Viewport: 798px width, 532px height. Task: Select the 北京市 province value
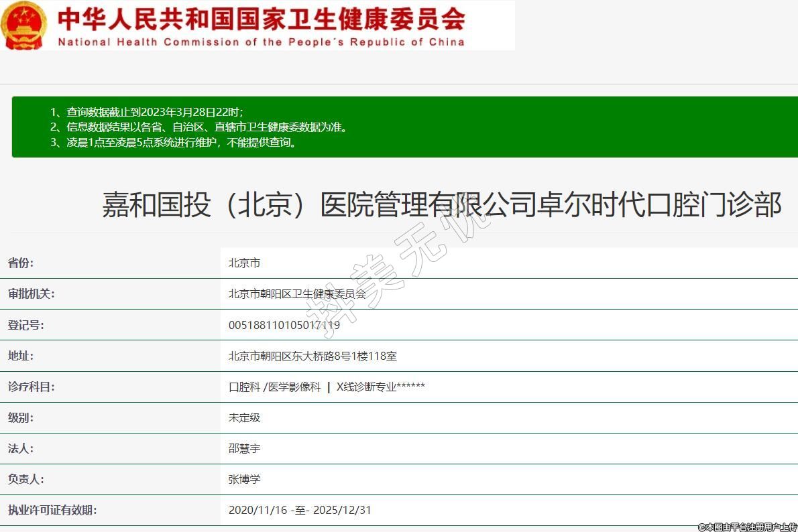[244, 263]
